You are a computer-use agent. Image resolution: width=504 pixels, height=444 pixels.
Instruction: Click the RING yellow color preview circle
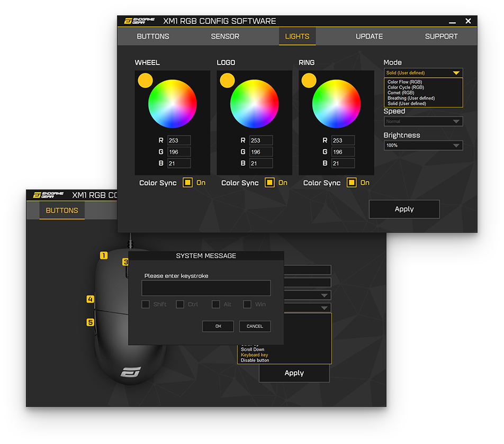coord(309,80)
